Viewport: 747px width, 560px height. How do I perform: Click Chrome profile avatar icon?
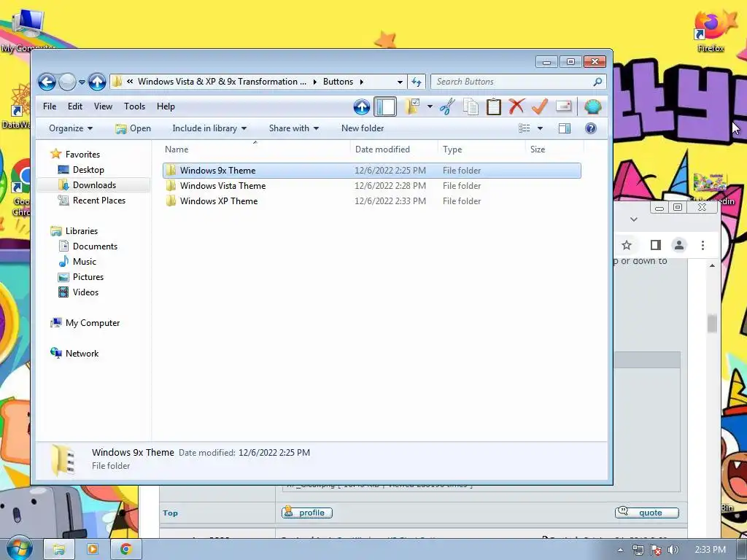point(679,245)
